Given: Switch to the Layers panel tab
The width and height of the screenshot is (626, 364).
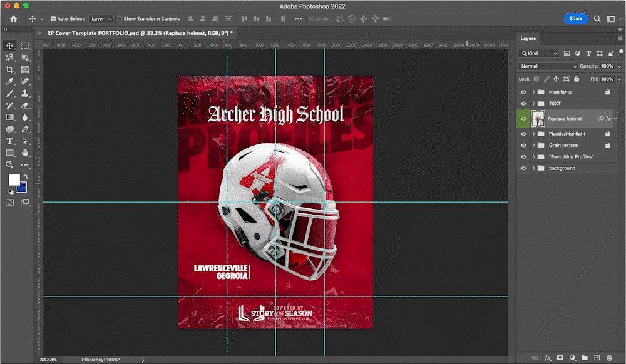Looking at the screenshot, I should click(528, 38).
